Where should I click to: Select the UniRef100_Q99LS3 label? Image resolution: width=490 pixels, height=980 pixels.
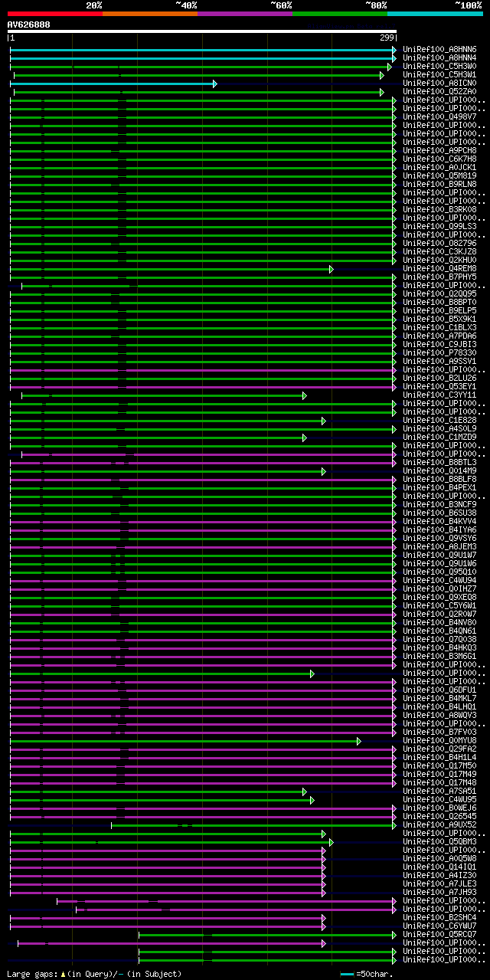pos(439,227)
